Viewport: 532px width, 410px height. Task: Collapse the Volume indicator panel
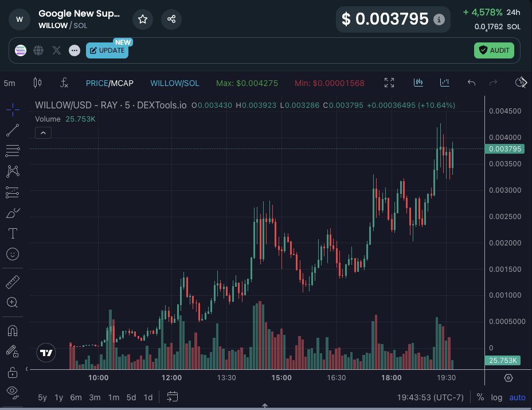[43, 132]
